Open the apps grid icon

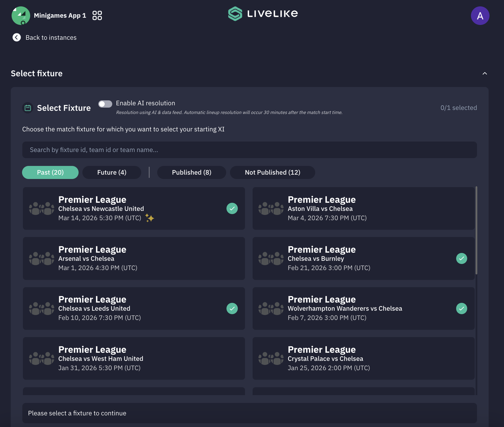click(x=97, y=15)
